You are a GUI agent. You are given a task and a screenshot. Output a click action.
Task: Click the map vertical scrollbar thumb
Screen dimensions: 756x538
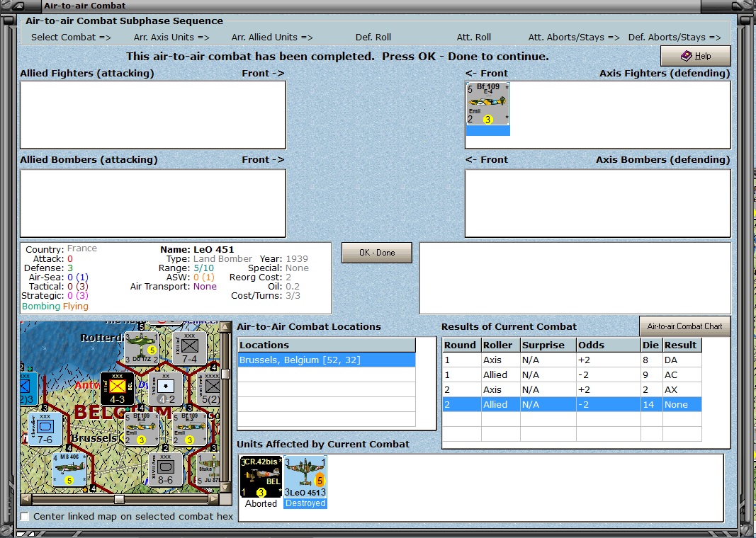(225, 374)
